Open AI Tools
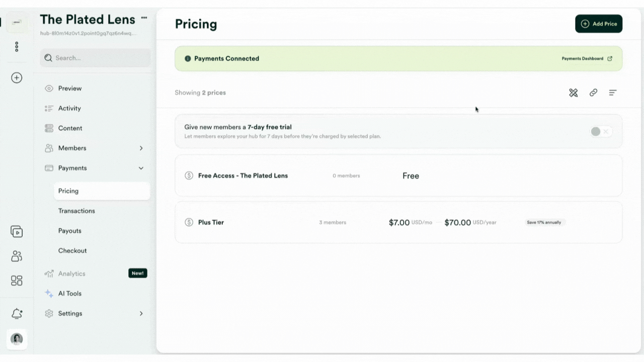The width and height of the screenshot is (644, 362). 69,294
